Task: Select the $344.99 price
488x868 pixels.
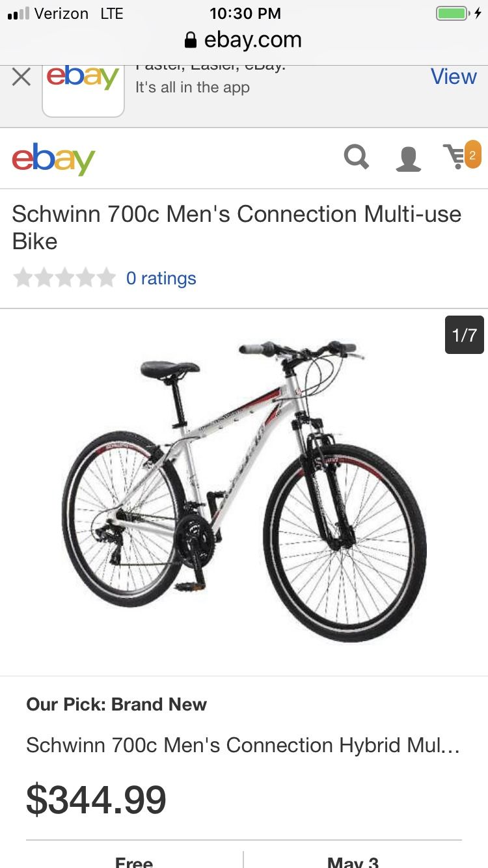Action: point(96,800)
